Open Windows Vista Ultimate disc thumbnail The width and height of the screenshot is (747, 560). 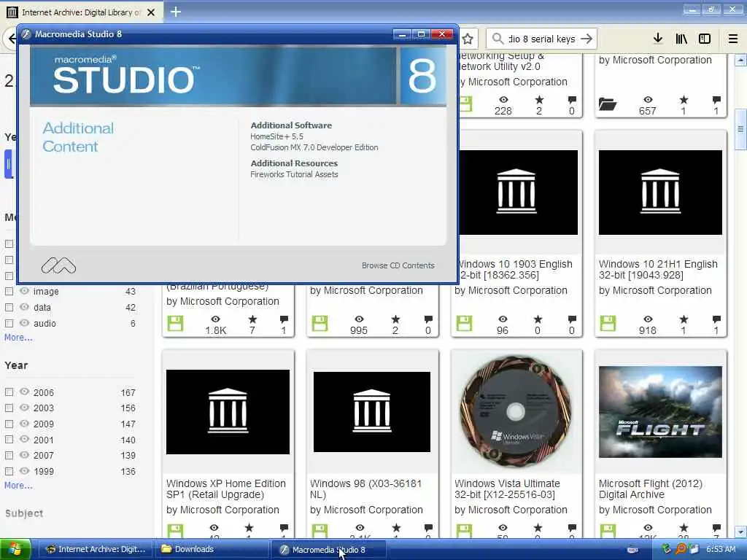(516, 412)
